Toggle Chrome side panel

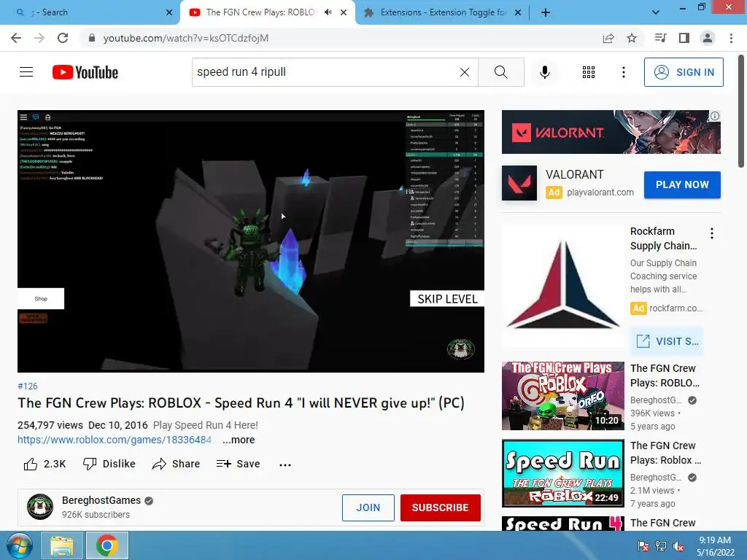(684, 38)
